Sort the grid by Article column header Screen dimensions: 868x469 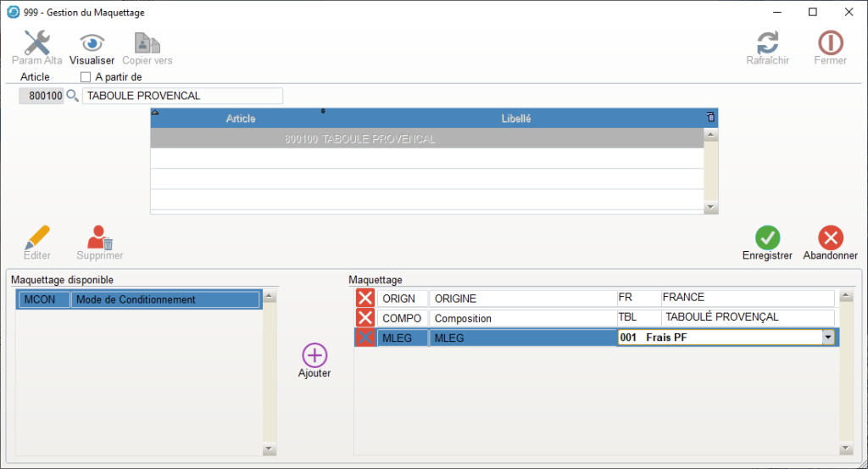tap(241, 119)
